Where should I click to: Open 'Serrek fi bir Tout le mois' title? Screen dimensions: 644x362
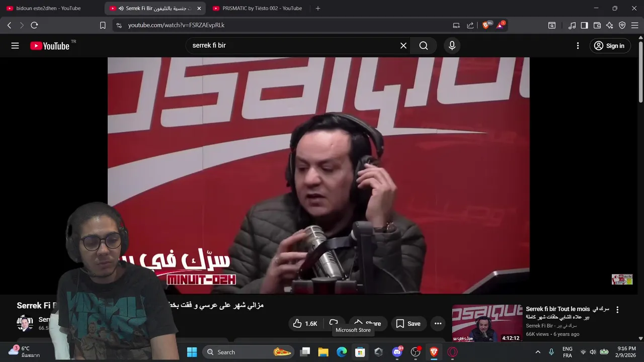point(567,313)
